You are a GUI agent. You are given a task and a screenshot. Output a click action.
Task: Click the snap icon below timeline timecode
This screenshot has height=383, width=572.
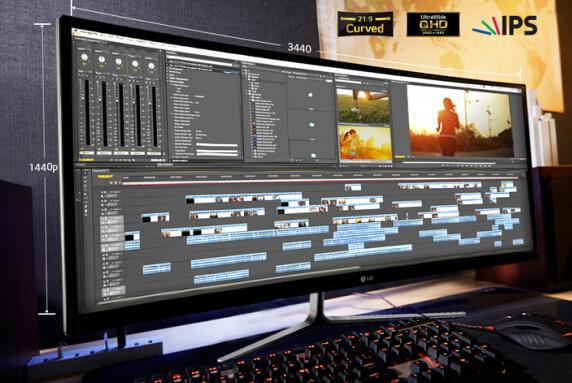tap(112, 183)
